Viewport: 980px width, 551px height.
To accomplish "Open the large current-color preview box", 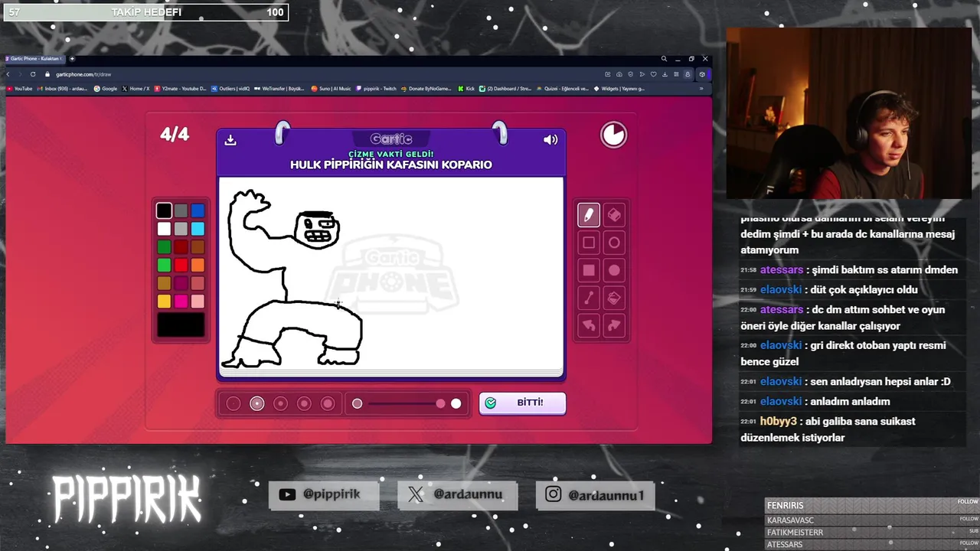I will (x=181, y=325).
